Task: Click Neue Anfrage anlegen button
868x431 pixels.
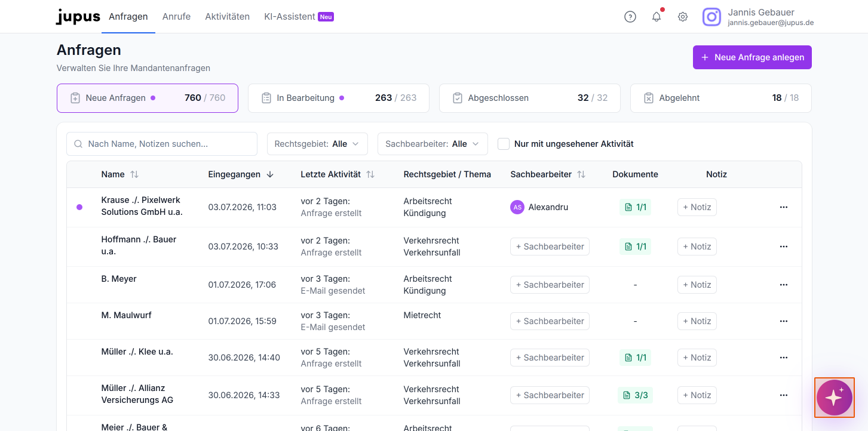Action: tap(752, 57)
